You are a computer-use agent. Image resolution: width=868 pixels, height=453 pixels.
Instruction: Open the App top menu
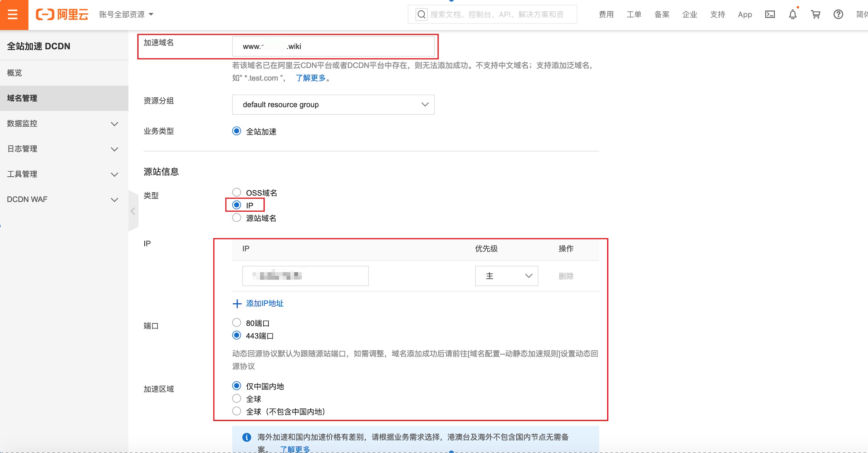(745, 15)
